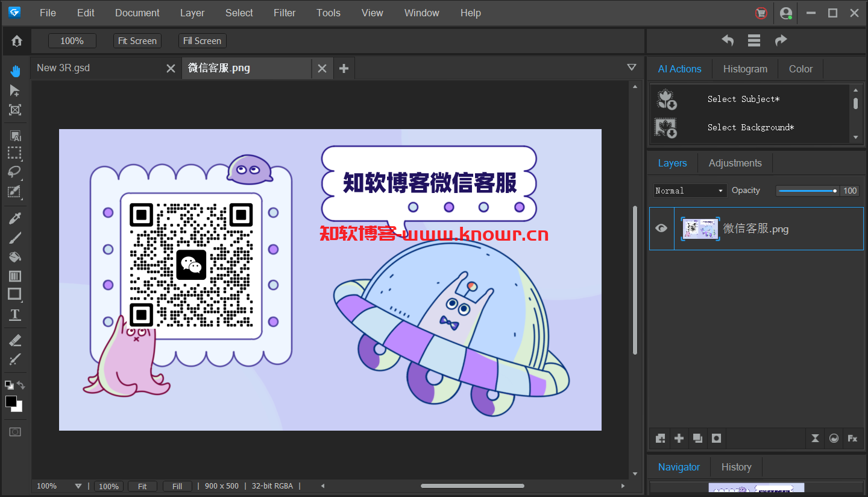The height and width of the screenshot is (497, 868).
Task: Select the Brush tool
Action: 15,238
